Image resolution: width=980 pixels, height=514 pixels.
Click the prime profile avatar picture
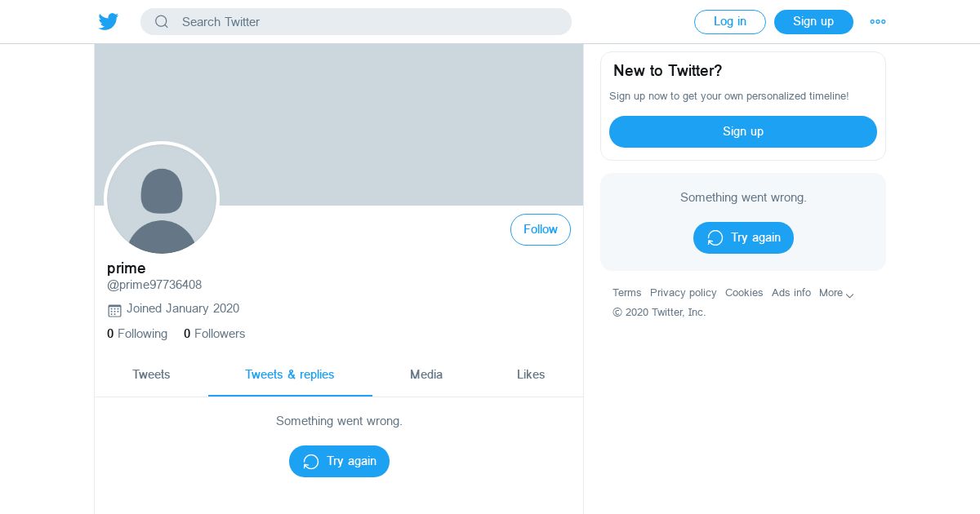coord(162,199)
